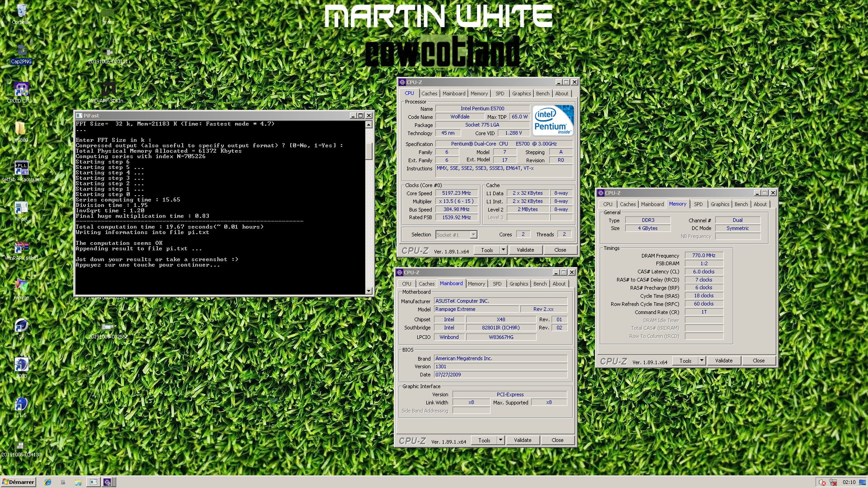The width and height of the screenshot is (868, 488).
Task: Open PiFast desktop shortcut
Action: (x=21, y=211)
